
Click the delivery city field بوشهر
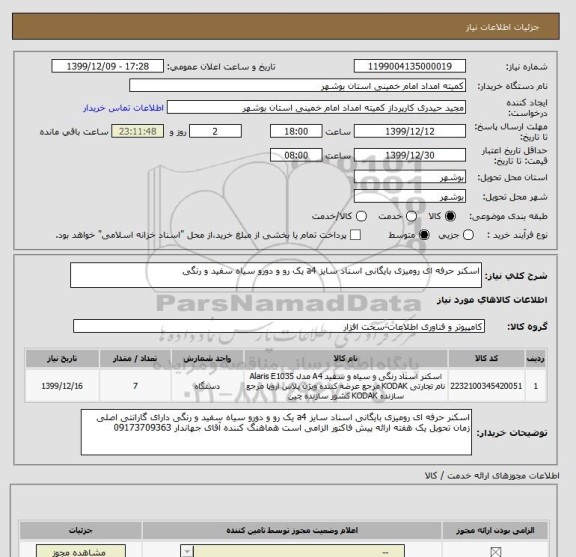pyautogui.click(x=410, y=196)
